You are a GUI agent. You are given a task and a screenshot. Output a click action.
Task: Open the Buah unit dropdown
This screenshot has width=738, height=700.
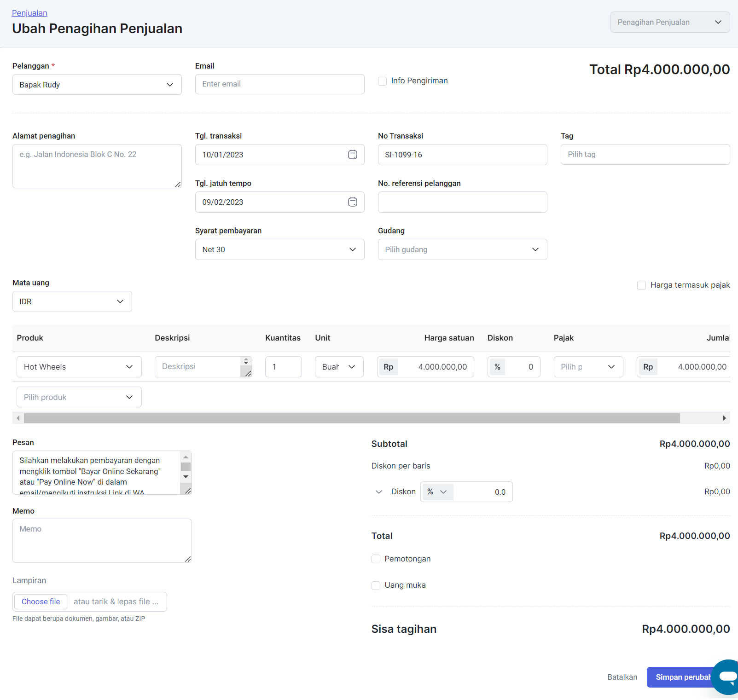pyautogui.click(x=339, y=367)
